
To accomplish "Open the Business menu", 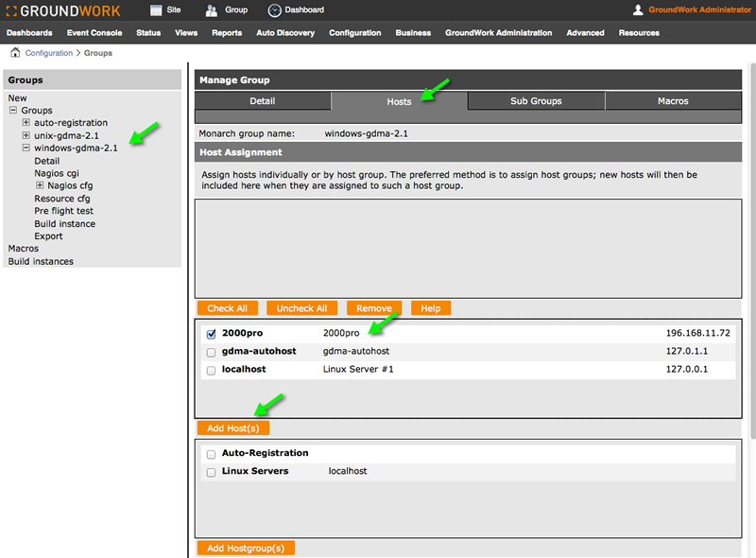I will coord(413,33).
